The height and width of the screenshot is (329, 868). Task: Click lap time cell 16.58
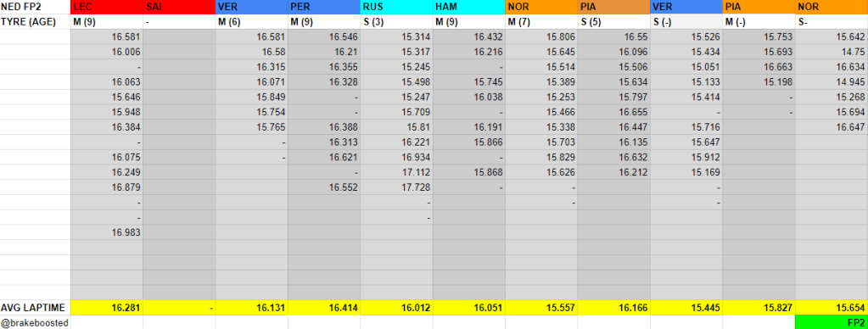[x=251, y=52]
